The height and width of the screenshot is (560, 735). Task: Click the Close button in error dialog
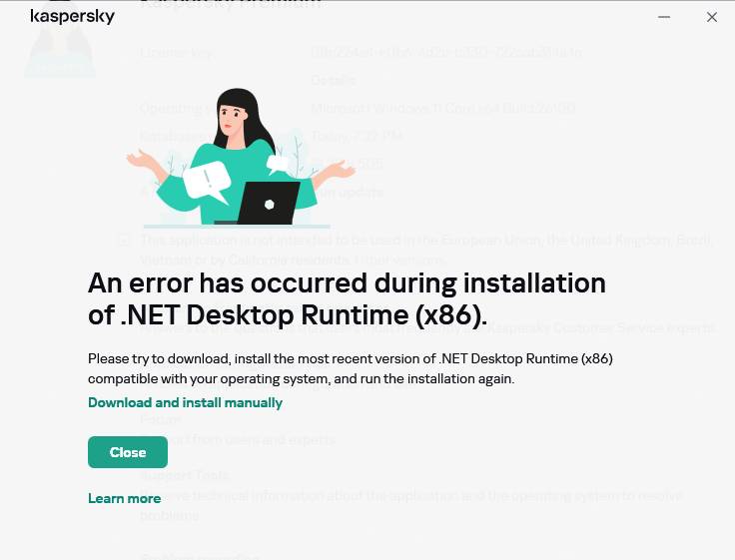pyautogui.click(x=128, y=452)
